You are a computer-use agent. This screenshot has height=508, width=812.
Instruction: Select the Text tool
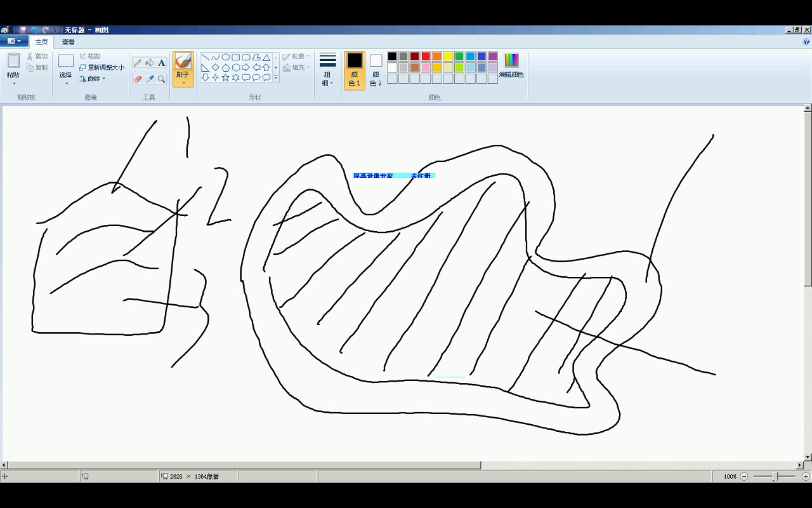(160, 63)
